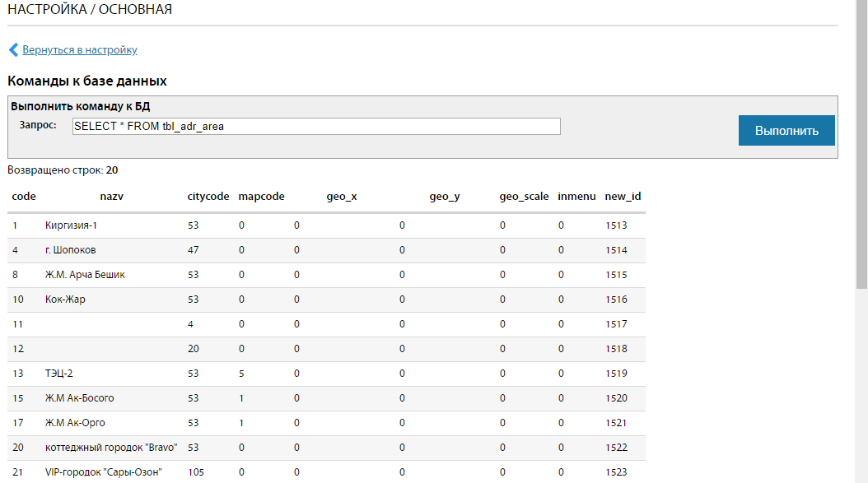Select the ТЭЦ-2 cell

58,374
